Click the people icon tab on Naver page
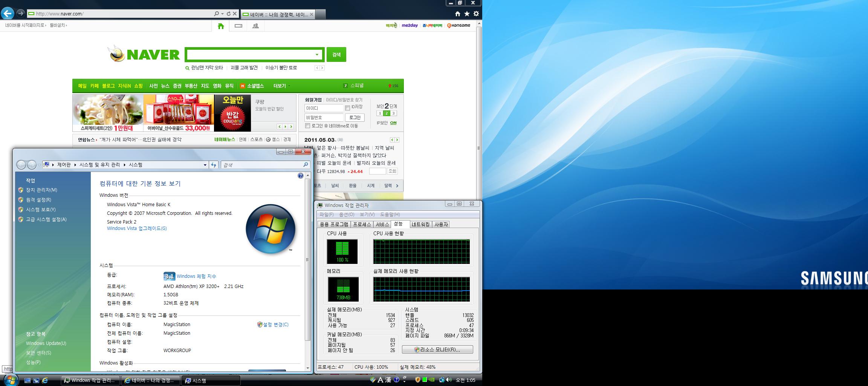Image resolution: width=868 pixels, height=386 pixels. coord(255,26)
